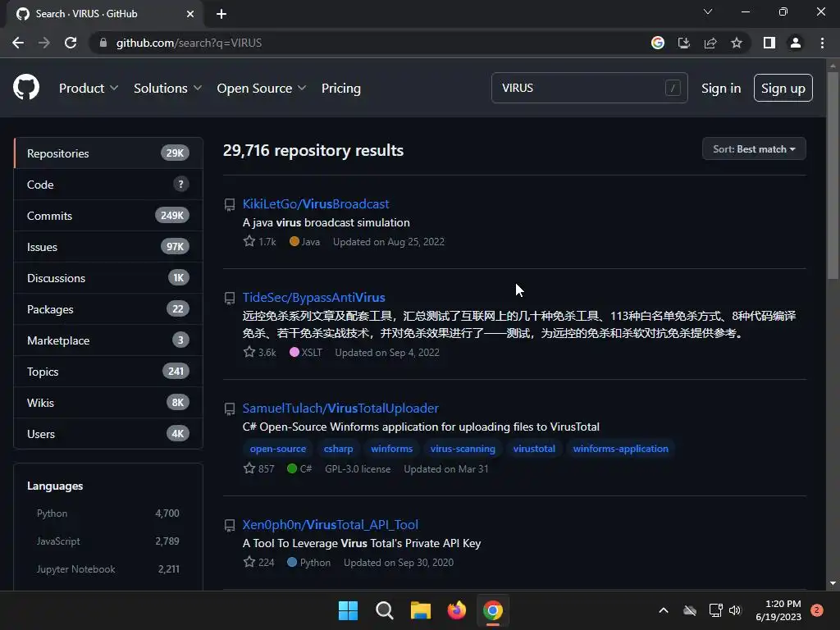This screenshot has width=840, height=630.
Task: Expand the Product menu
Action: (89, 88)
